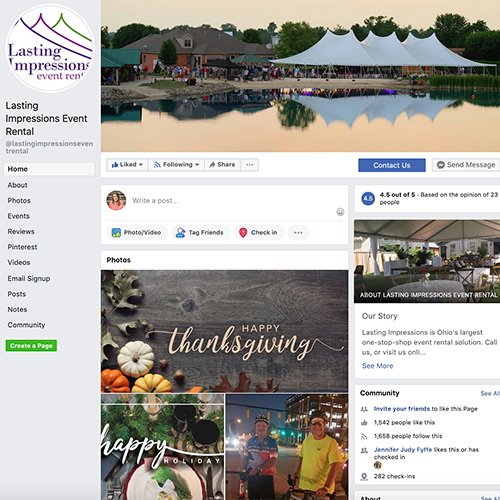
Task: Click the Lasting Impressions logo profile picture
Action: point(50,48)
